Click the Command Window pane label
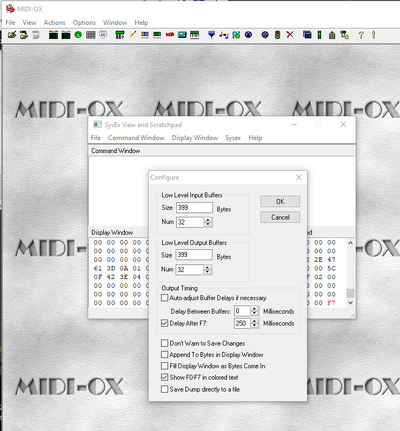 coord(116,151)
